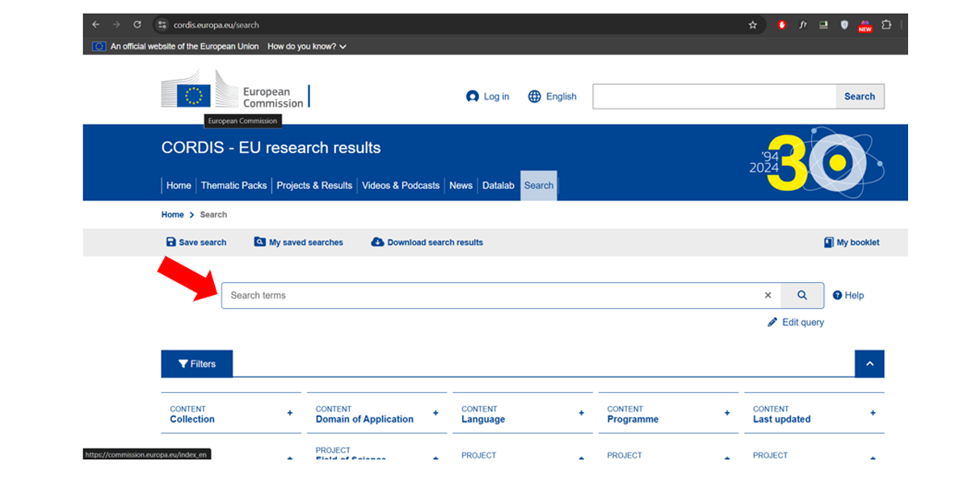Click the browser address bar URL

(217, 25)
